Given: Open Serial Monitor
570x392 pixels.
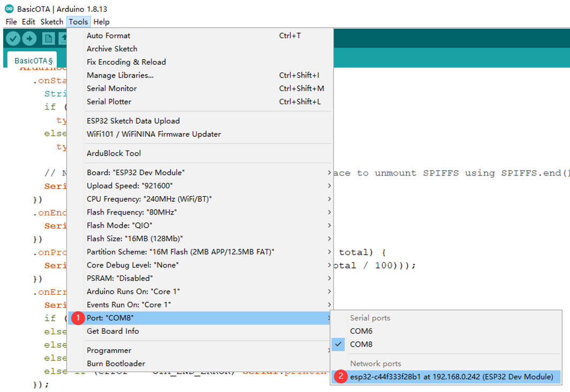Looking at the screenshot, I should coord(200,88).
